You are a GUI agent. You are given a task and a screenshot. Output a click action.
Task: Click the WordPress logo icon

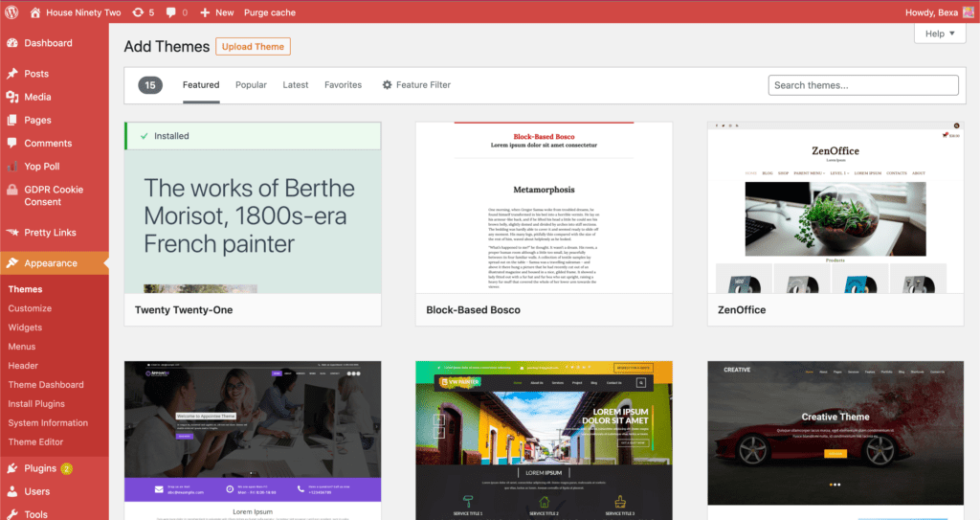point(12,12)
